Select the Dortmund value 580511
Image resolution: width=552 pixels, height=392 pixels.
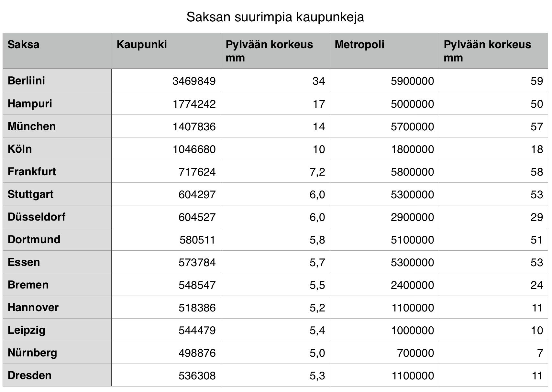[197, 240]
